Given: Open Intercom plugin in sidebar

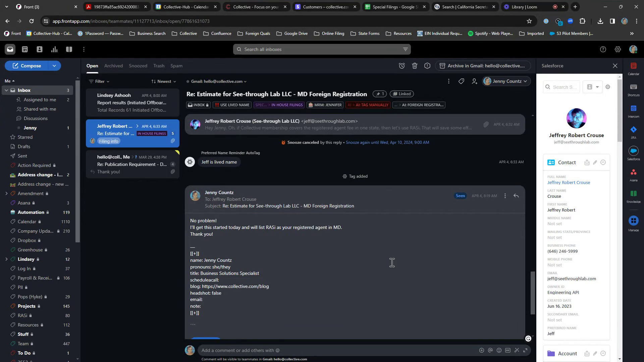Looking at the screenshot, I should 633,111.
